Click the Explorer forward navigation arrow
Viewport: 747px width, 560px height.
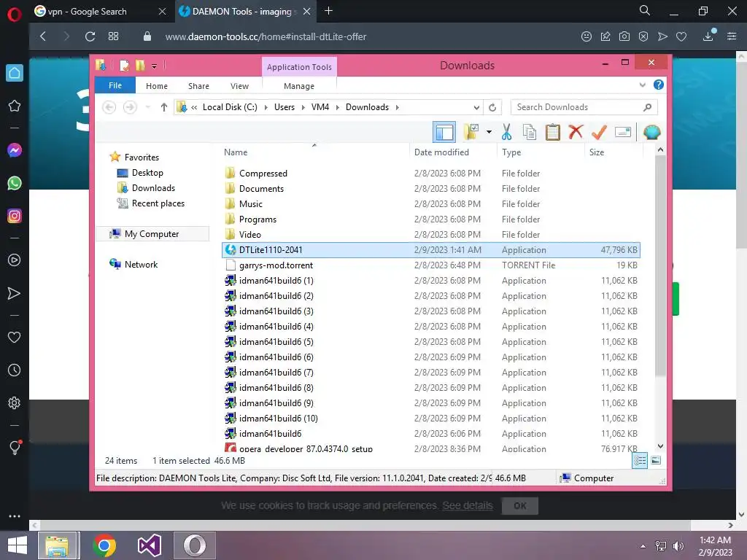pyautogui.click(x=130, y=107)
